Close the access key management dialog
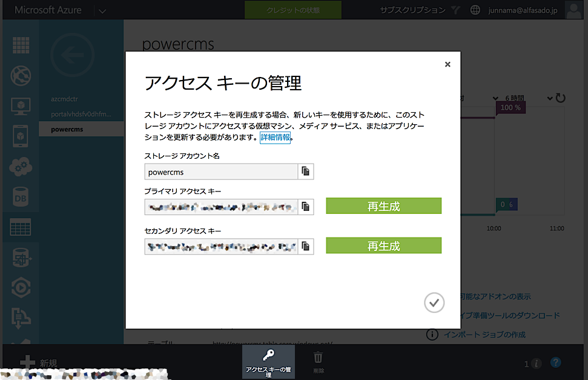This screenshot has height=380, width=588. (448, 65)
